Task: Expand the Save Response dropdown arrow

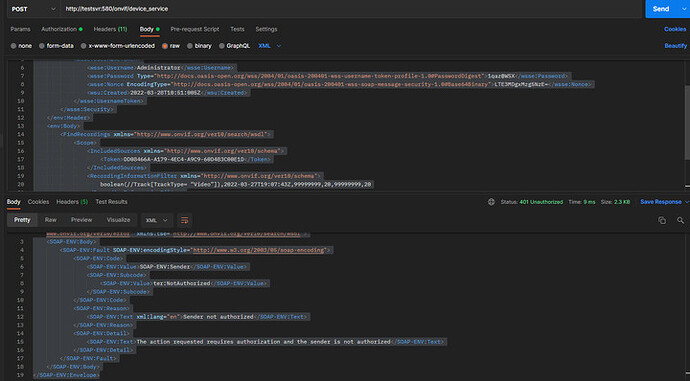Action: tap(686, 202)
